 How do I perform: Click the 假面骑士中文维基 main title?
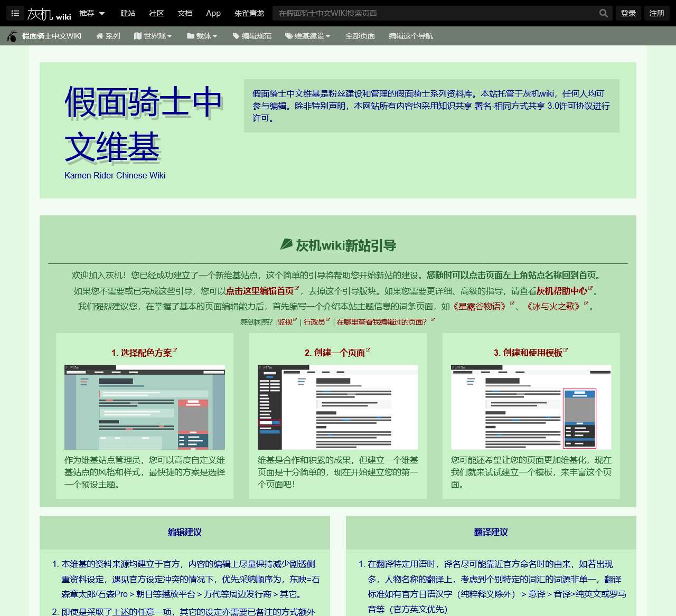click(144, 125)
